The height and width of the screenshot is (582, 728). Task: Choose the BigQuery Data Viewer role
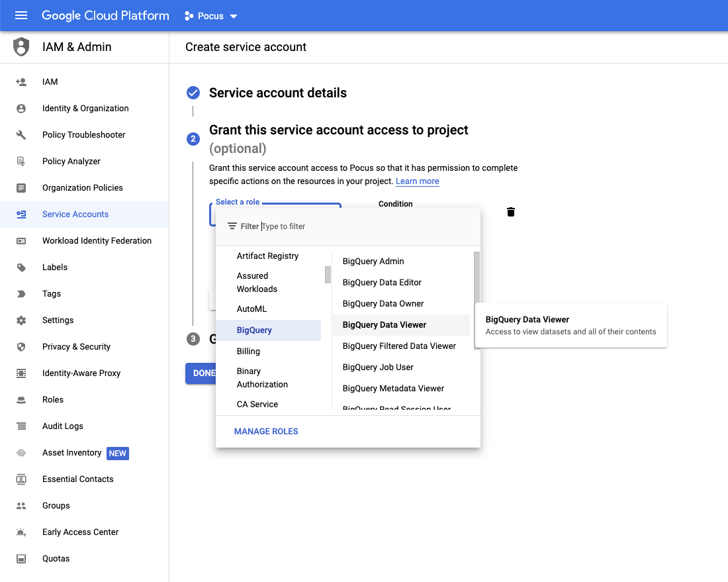(x=401, y=325)
